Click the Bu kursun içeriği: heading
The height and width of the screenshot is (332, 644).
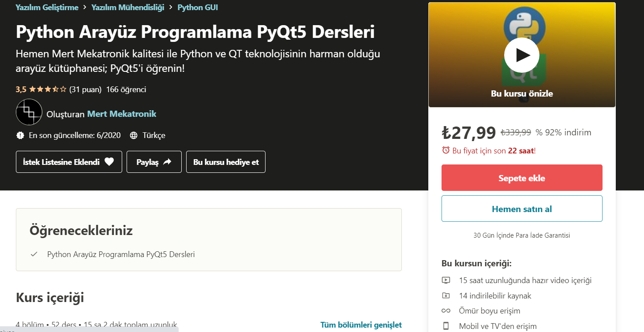click(476, 264)
